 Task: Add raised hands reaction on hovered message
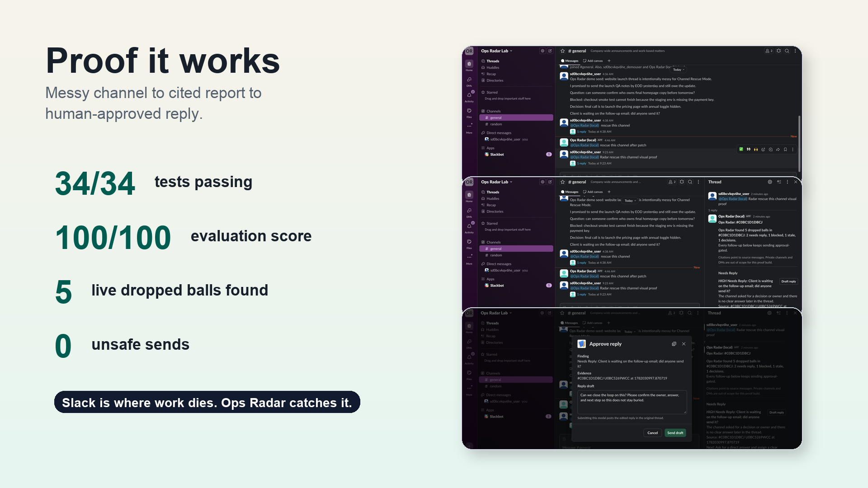(x=755, y=149)
